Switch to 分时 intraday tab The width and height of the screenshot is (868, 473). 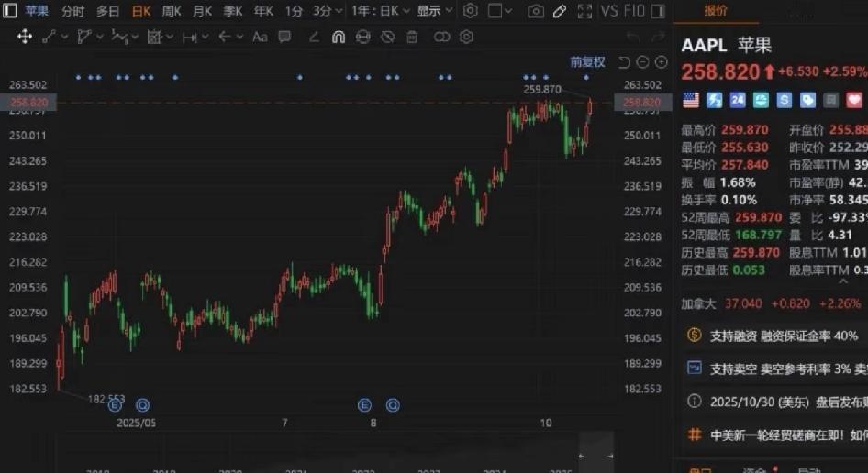pyautogui.click(x=73, y=11)
